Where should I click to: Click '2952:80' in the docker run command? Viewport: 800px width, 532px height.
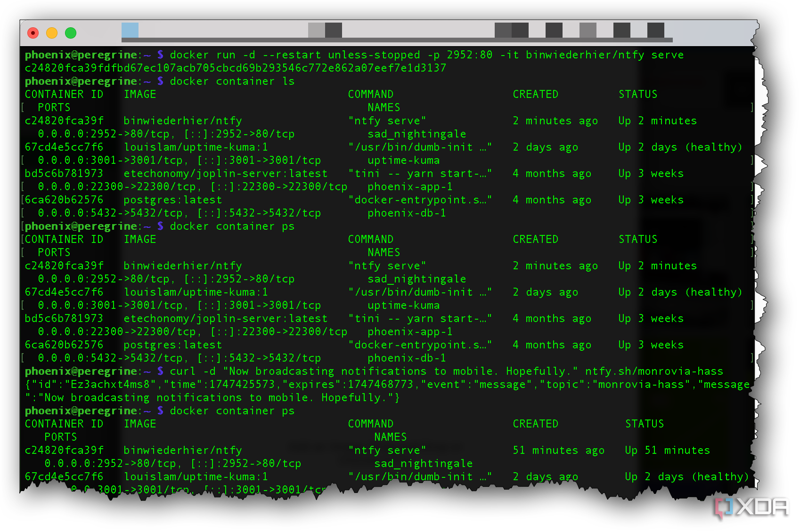(470, 55)
